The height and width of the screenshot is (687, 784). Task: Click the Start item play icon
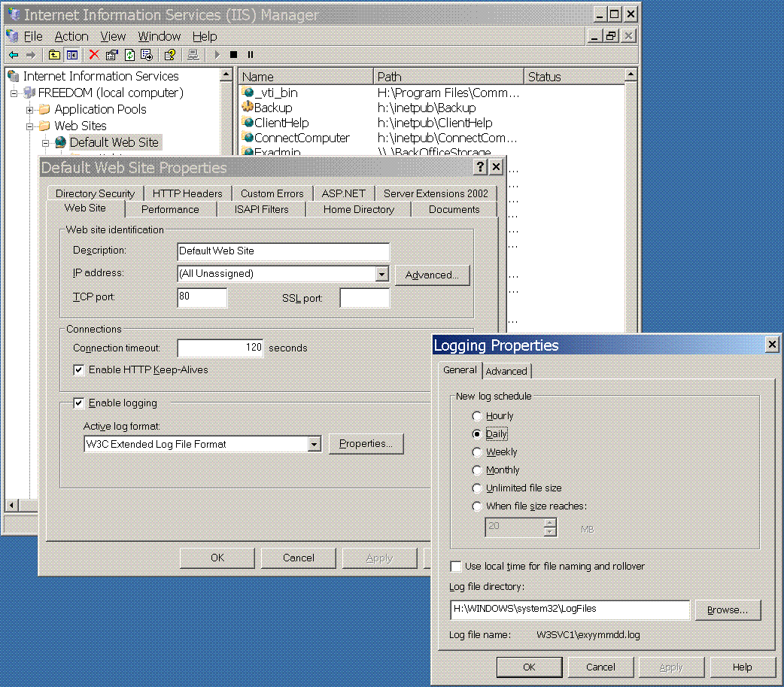(217, 55)
